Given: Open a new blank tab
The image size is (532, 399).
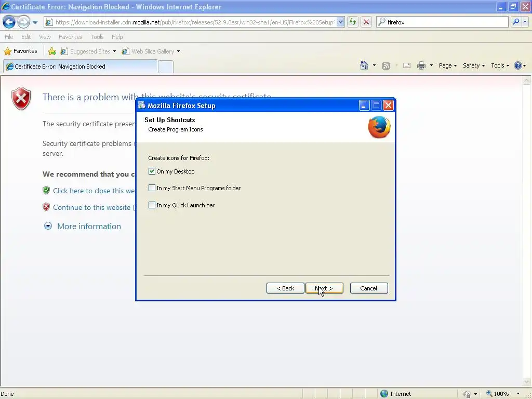Looking at the screenshot, I should point(166,67).
